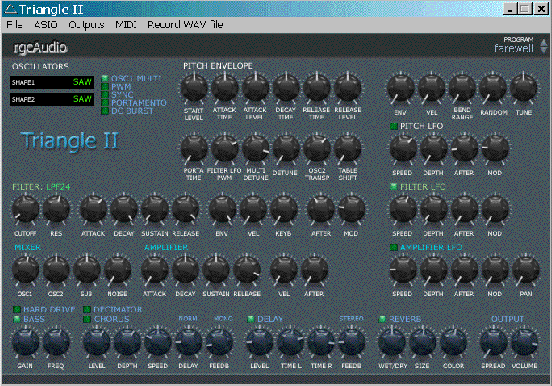Click the output VOLUME knob

(524, 342)
